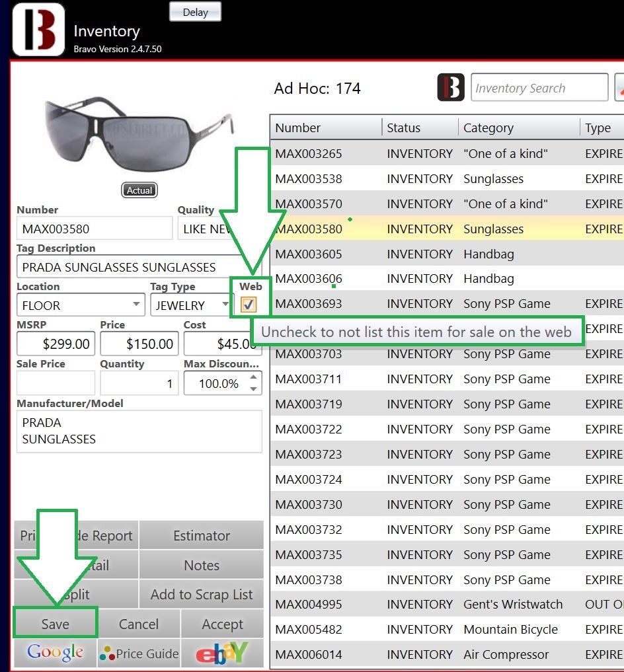Select row MAX003265
Viewport: 624px width, 672px height.
click(448, 153)
